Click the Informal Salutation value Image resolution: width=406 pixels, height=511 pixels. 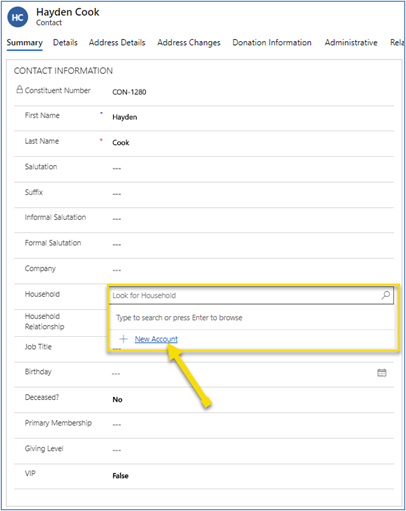(117, 219)
